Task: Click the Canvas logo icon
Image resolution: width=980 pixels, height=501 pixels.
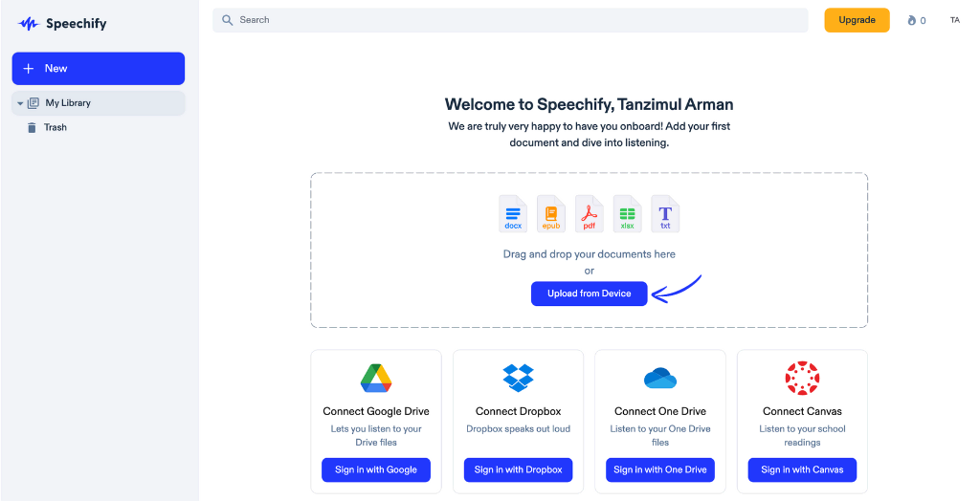Action: coord(802,379)
